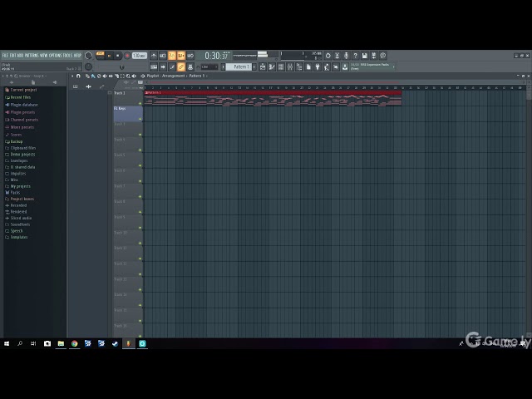This screenshot has height=399, width=532.
Task: Click the Play/Pause transport button
Action: (109, 56)
